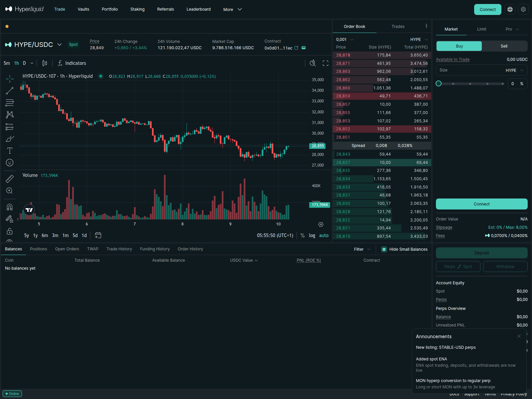The height and width of the screenshot is (399, 532).
Task: Expand the More navigation menu
Action: [232, 9]
